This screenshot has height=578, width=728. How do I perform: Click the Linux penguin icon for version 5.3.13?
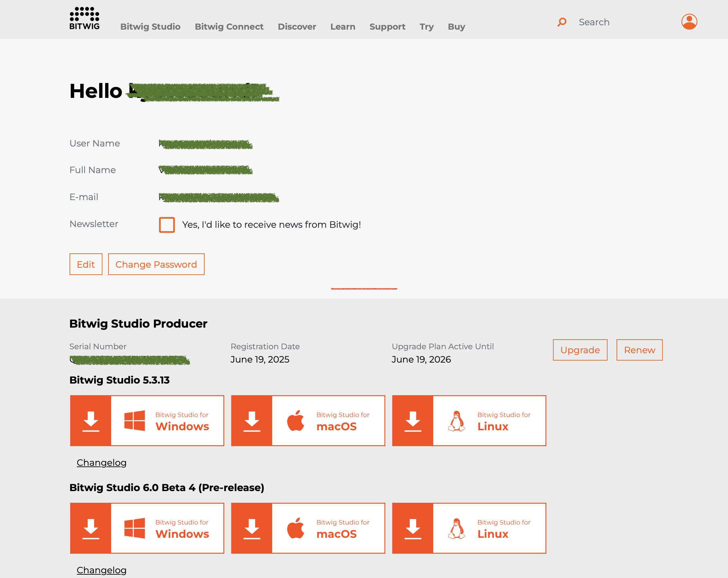(x=456, y=421)
